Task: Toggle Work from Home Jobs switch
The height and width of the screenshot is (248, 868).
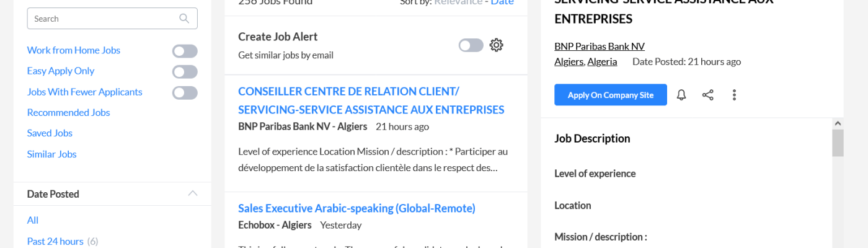Action: (x=185, y=51)
